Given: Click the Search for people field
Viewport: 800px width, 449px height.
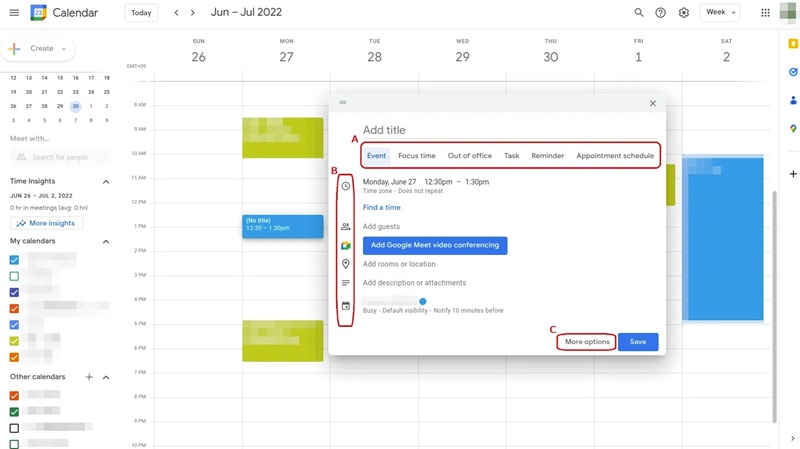Looking at the screenshot, I should pyautogui.click(x=60, y=157).
